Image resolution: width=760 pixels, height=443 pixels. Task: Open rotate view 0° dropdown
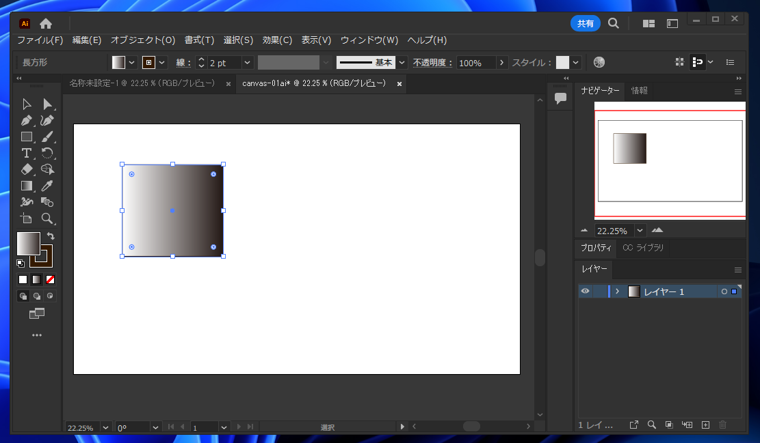pos(155,427)
